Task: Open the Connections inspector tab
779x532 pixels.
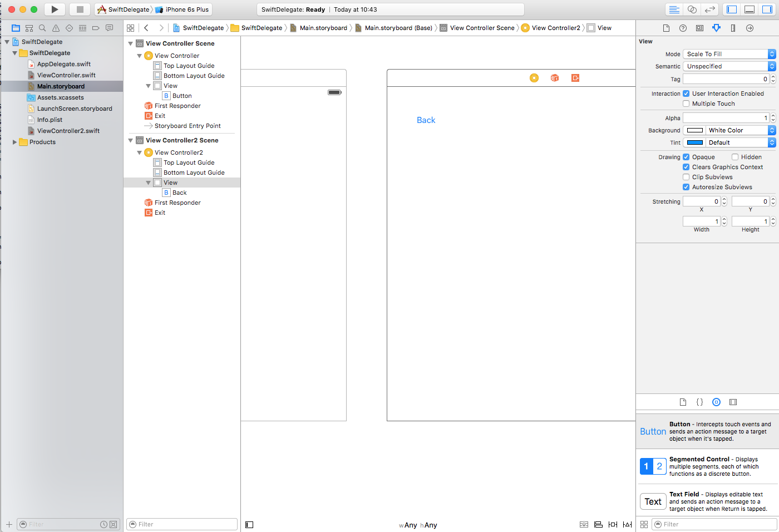Action: coord(750,28)
